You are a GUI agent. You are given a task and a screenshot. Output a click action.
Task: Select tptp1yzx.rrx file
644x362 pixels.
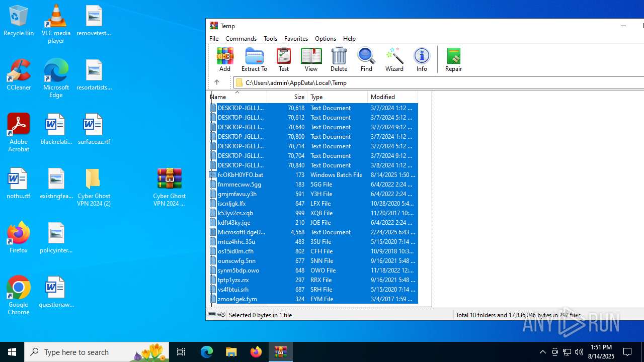[x=313, y=280]
